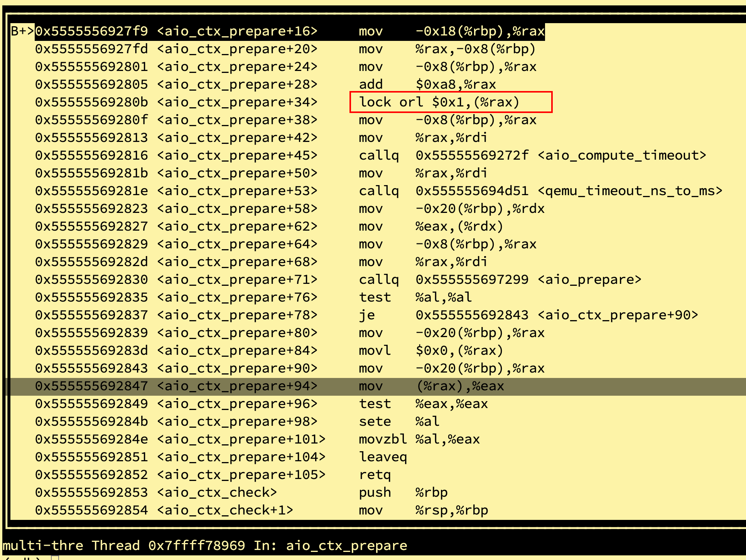Click address 0x55555569283d
The image size is (746, 560).
(x=91, y=351)
